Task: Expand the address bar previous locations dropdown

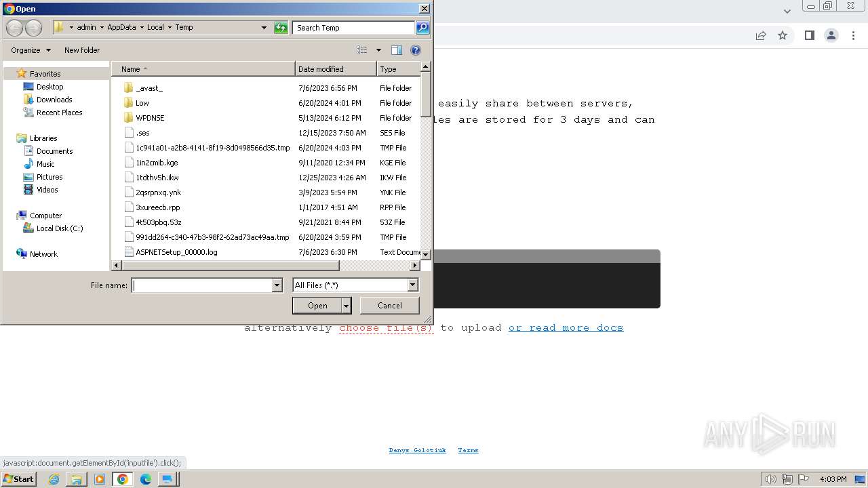Action: pos(264,28)
